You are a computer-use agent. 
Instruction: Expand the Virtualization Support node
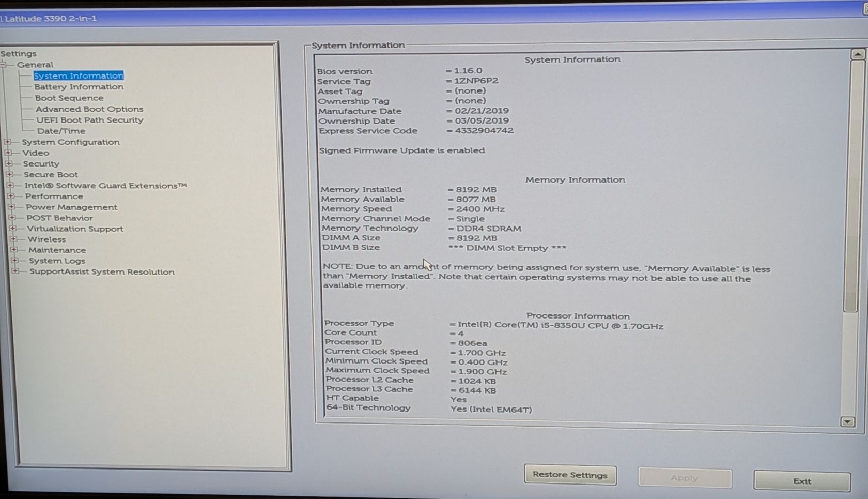click(x=13, y=229)
